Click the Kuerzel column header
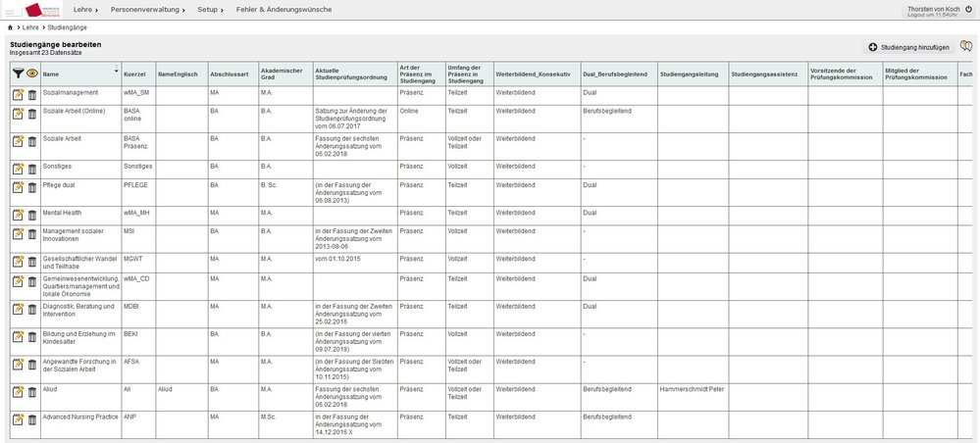Image resolution: width=980 pixels, height=443 pixels. coord(136,74)
